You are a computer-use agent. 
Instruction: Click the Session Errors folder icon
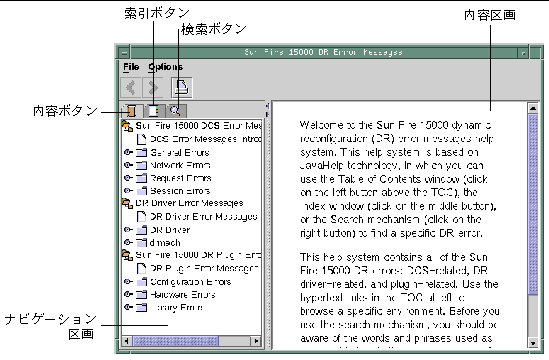click(x=141, y=191)
